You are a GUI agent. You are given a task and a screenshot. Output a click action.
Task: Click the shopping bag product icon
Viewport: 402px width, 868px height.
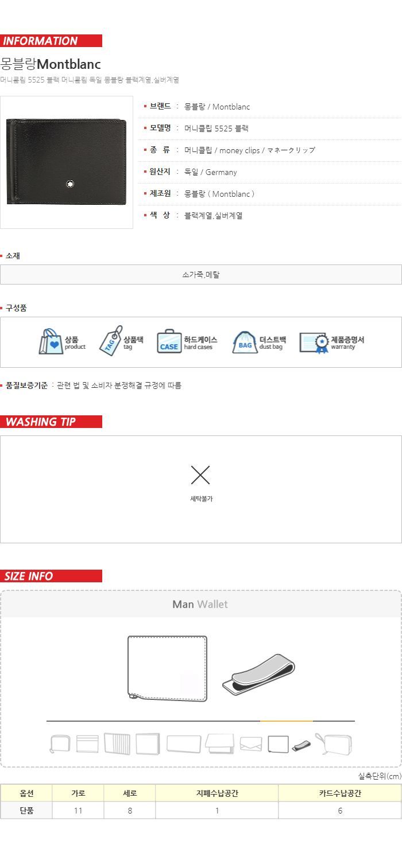[51, 341]
